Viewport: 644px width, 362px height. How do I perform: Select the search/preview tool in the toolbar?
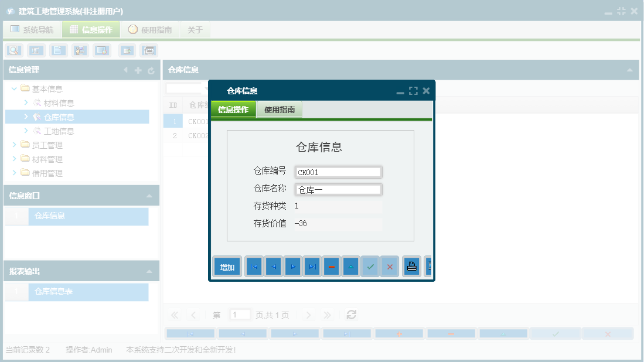coord(13,50)
